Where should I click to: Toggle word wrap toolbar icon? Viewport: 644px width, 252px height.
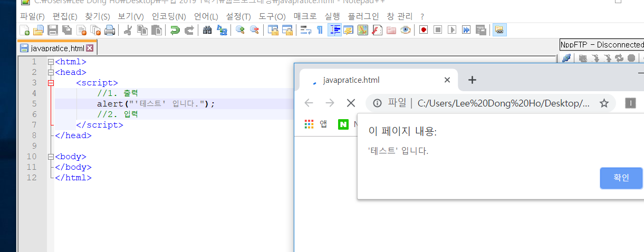pyautogui.click(x=305, y=30)
